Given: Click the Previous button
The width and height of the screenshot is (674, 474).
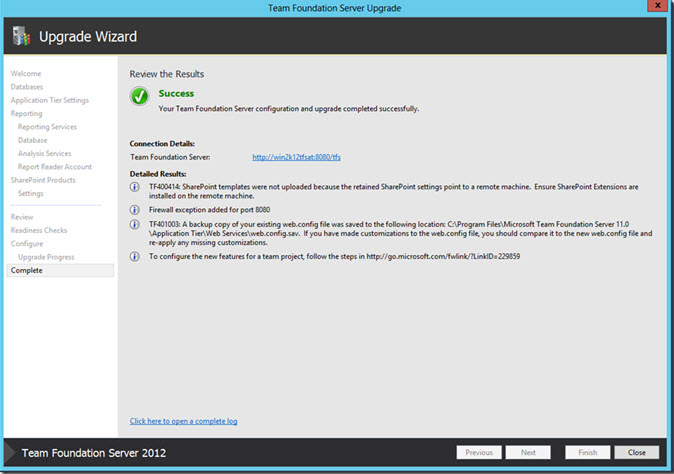Looking at the screenshot, I should click(479, 453).
